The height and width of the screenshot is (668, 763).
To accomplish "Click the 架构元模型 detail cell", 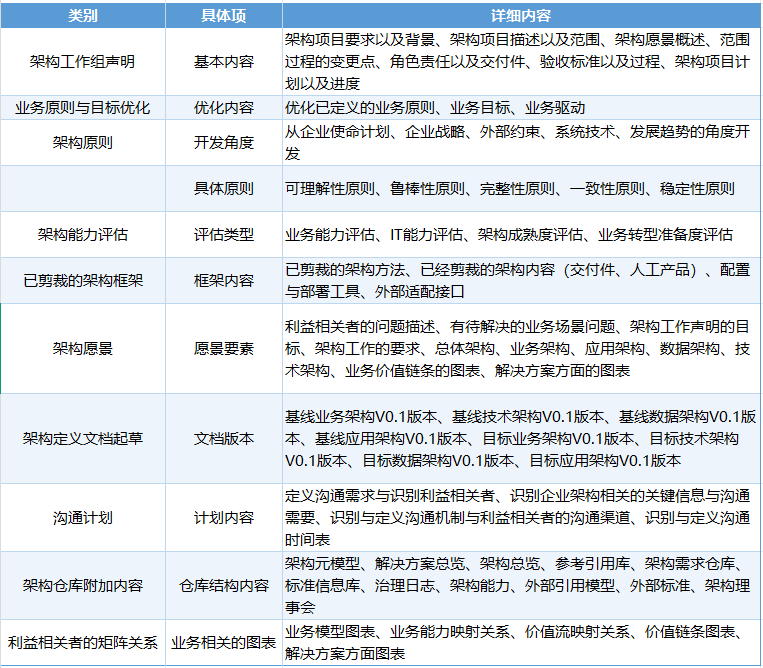I will point(521,585).
